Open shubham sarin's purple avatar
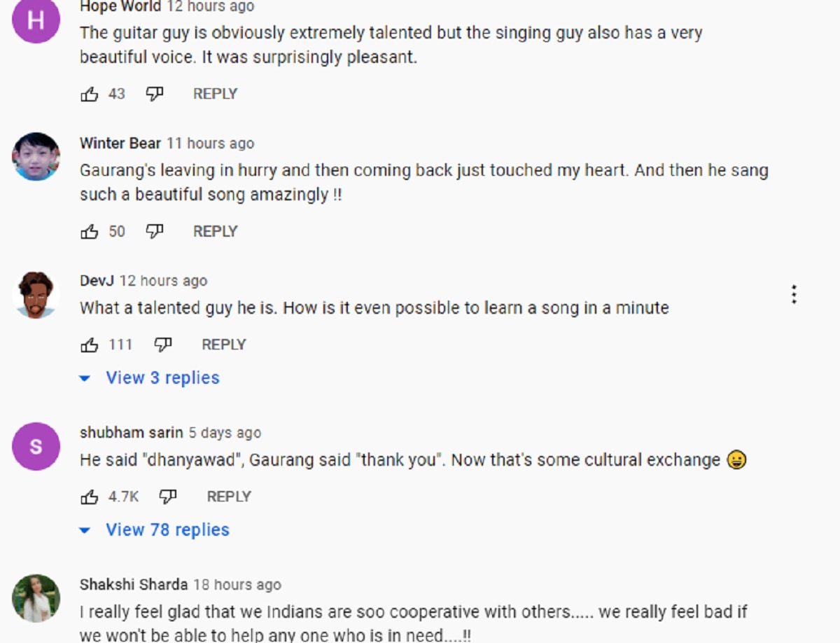Image resolution: width=840 pixels, height=643 pixels. point(36,446)
